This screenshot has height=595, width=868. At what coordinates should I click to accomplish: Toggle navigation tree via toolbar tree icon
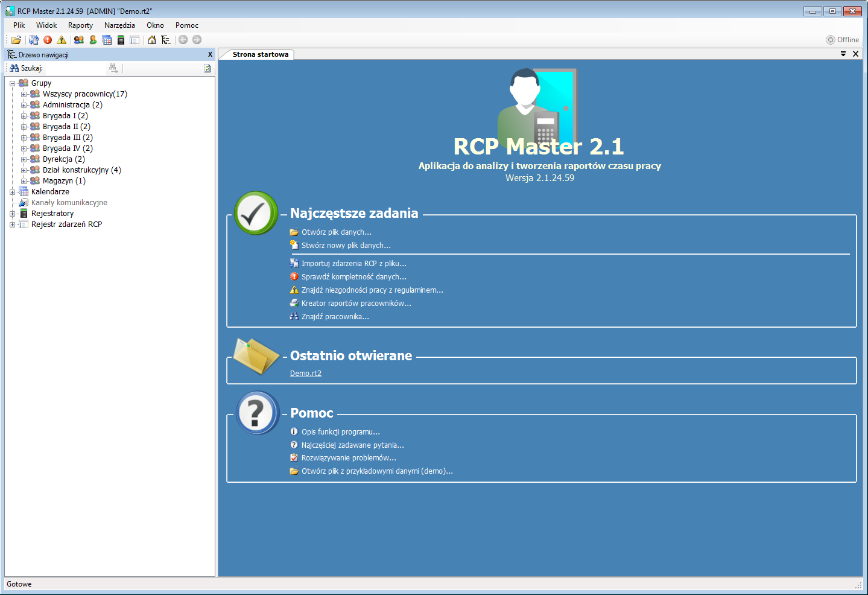tap(166, 40)
